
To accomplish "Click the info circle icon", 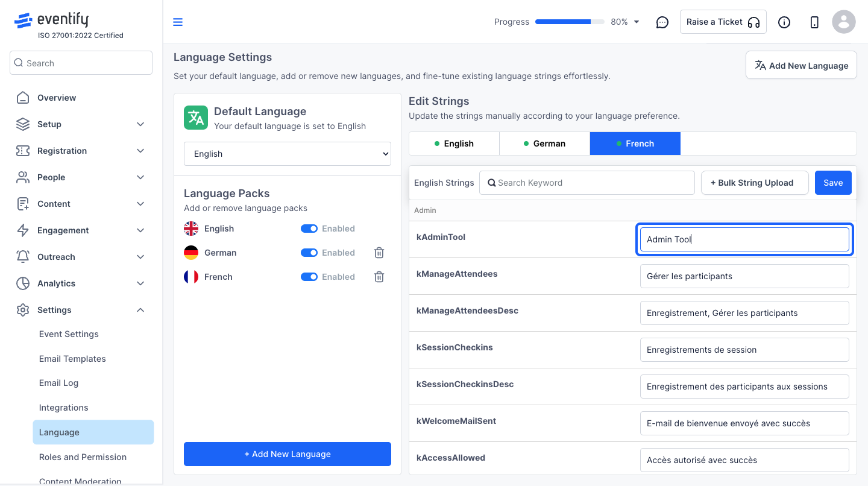I will point(784,22).
